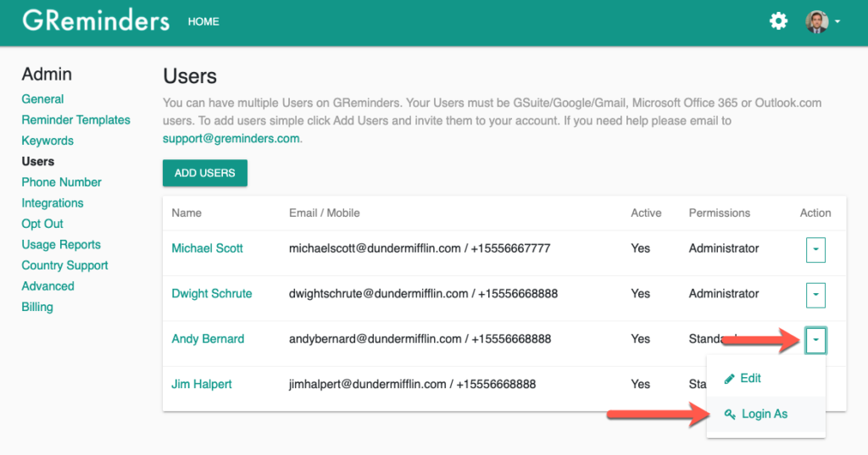The image size is (868, 455).
Task: Open Advanced admin section
Action: coord(47,286)
